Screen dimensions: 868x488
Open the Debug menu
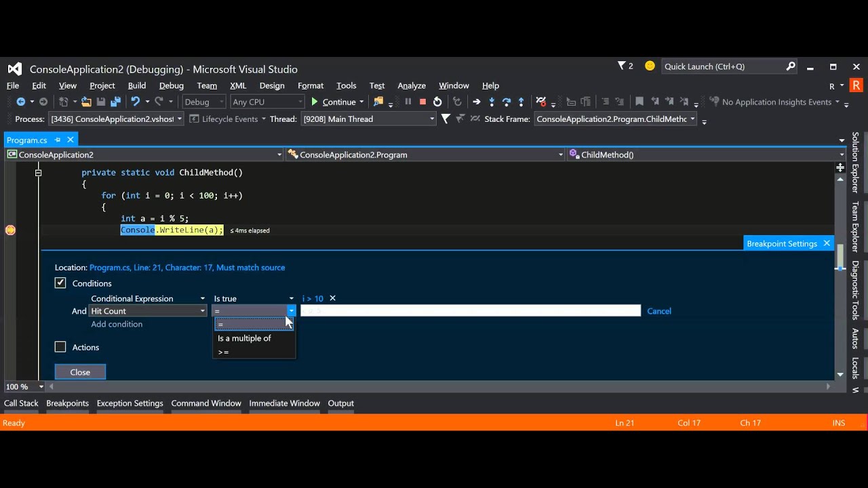171,85
